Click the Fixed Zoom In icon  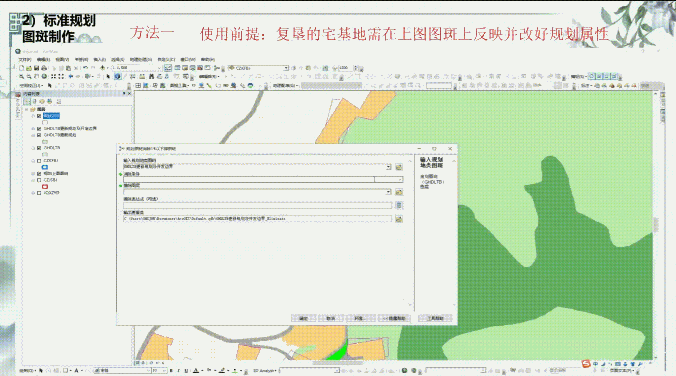[53, 76]
